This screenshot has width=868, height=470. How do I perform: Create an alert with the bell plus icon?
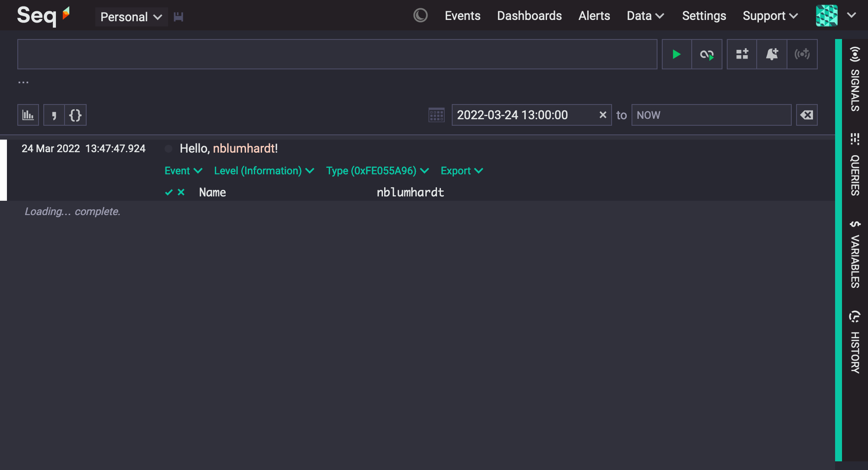(x=772, y=54)
